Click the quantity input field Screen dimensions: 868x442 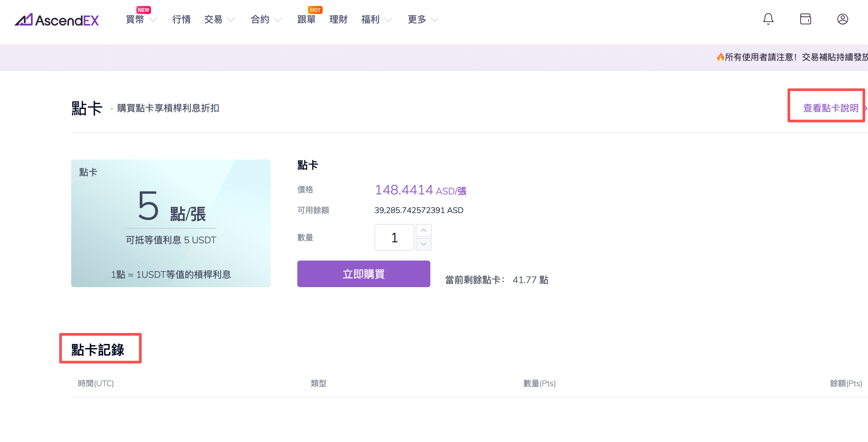coord(394,238)
